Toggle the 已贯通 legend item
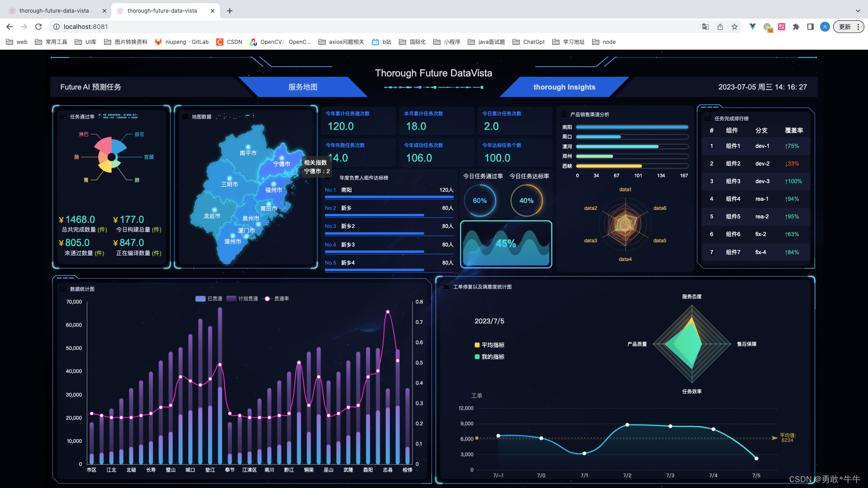The width and height of the screenshot is (868, 488). (209, 298)
